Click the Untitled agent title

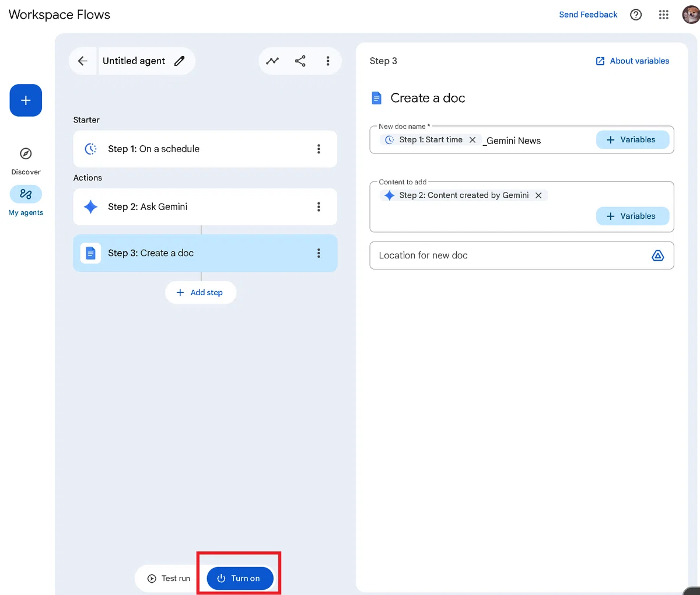[134, 61]
